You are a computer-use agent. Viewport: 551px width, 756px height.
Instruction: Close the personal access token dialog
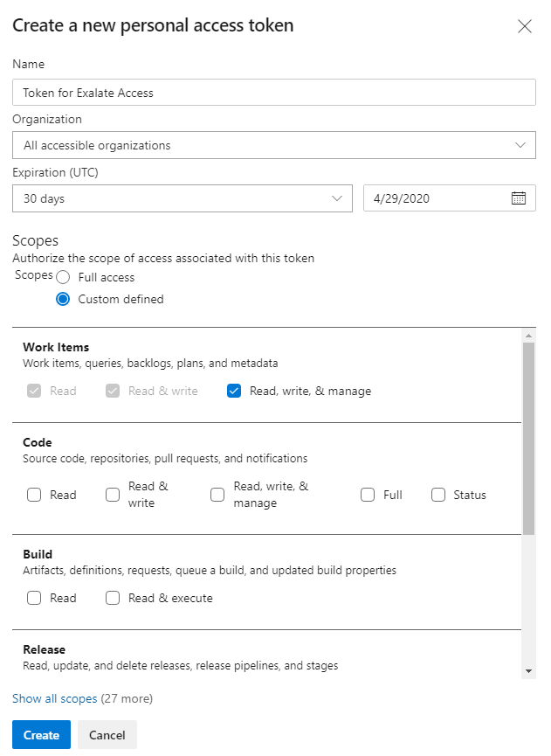[525, 26]
